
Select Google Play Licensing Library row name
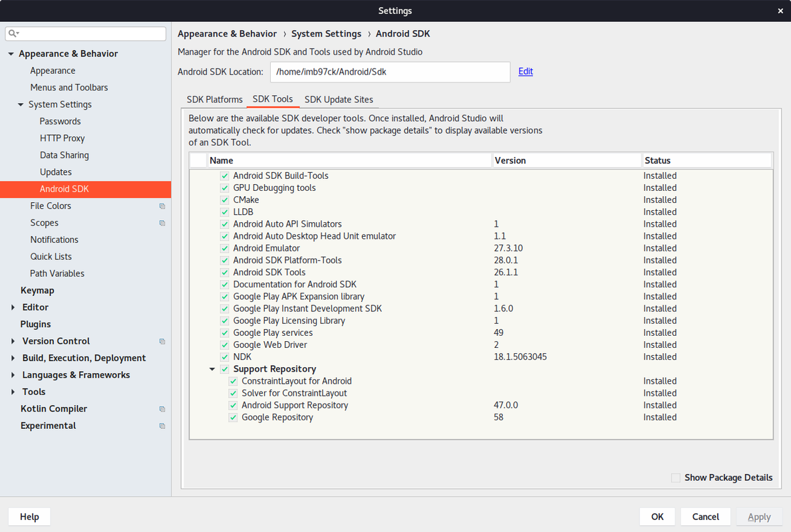[x=289, y=321]
